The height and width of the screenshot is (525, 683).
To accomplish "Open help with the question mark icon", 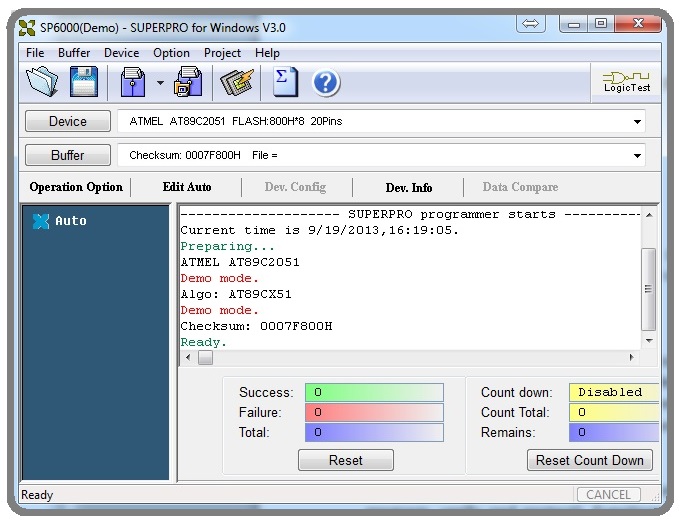I will coord(326,82).
